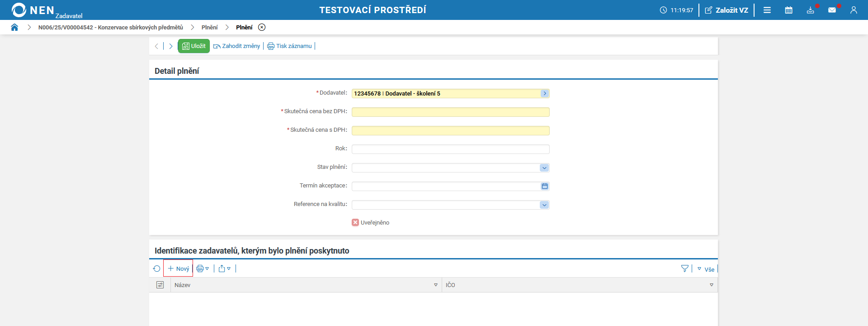Image resolution: width=868 pixels, height=326 pixels.
Task: Open filter funnel icon
Action: (685, 268)
